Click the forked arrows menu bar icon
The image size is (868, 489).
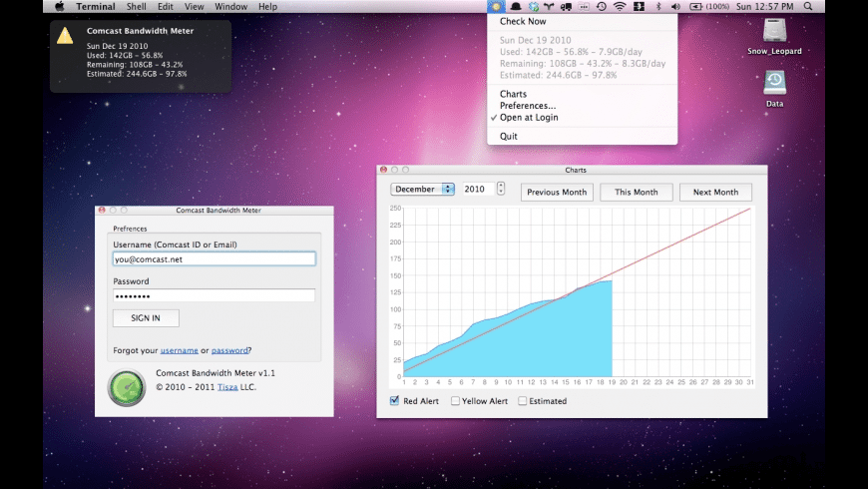(549, 7)
